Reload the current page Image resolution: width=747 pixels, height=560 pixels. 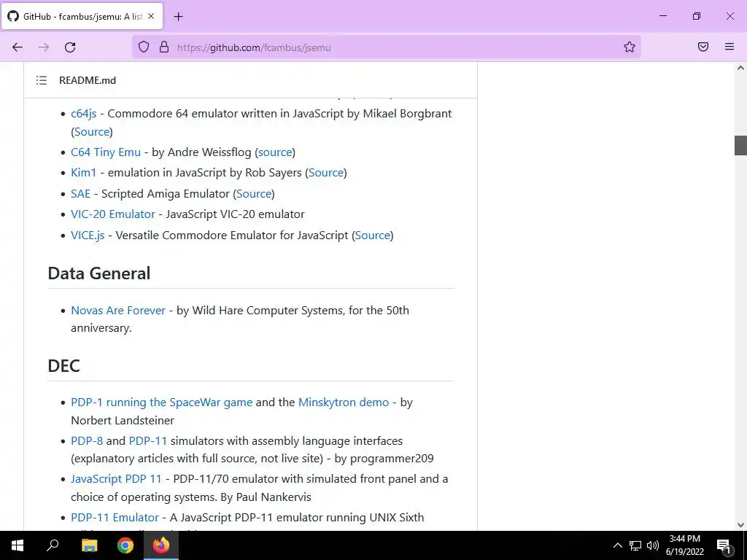(70, 47)
